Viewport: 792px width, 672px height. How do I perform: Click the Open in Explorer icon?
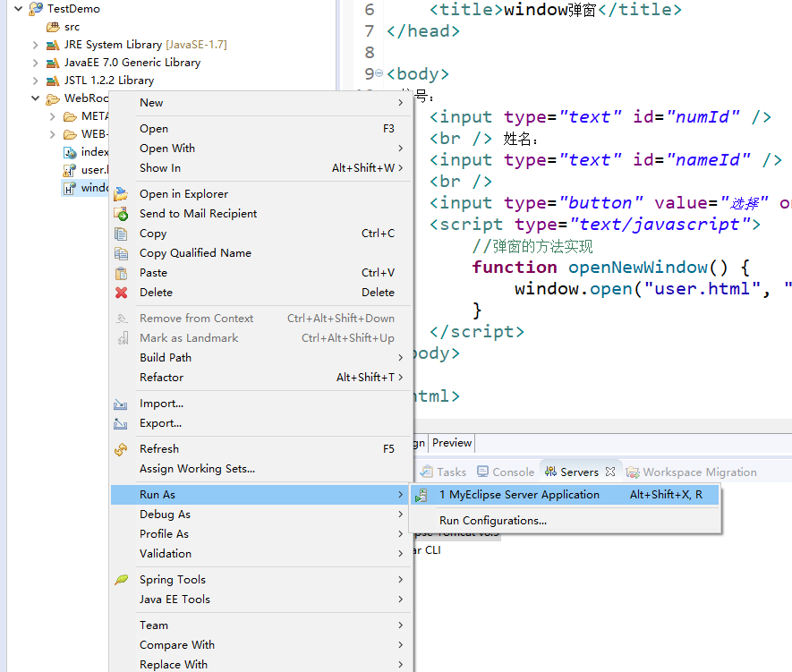121,194
